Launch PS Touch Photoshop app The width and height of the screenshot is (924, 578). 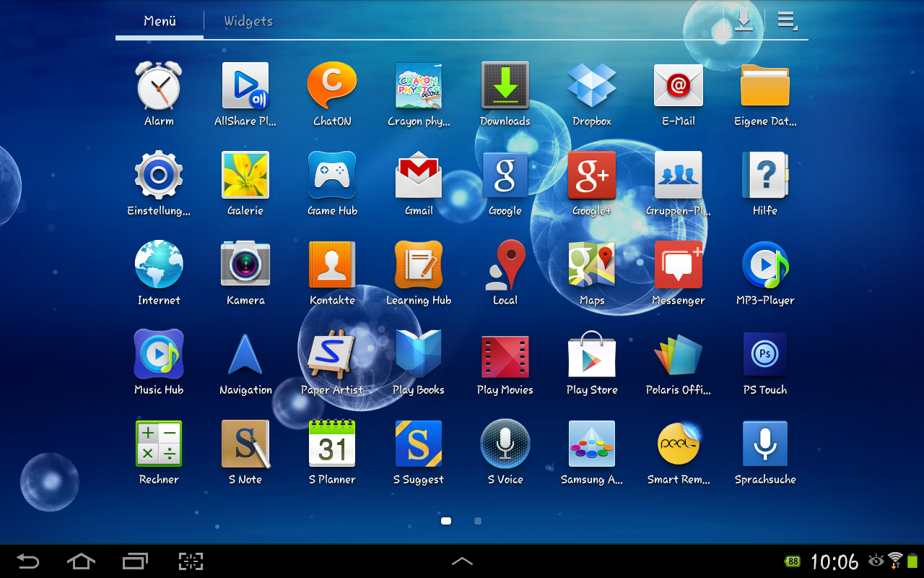click(765, 355)
